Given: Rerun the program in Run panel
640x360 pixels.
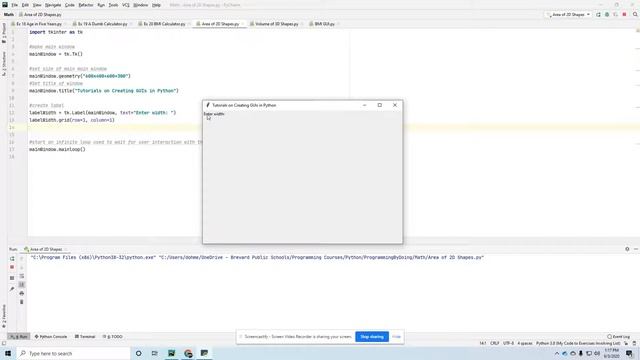Looking at the screenshot, I should pyautogui.click(x=12, y=258).
